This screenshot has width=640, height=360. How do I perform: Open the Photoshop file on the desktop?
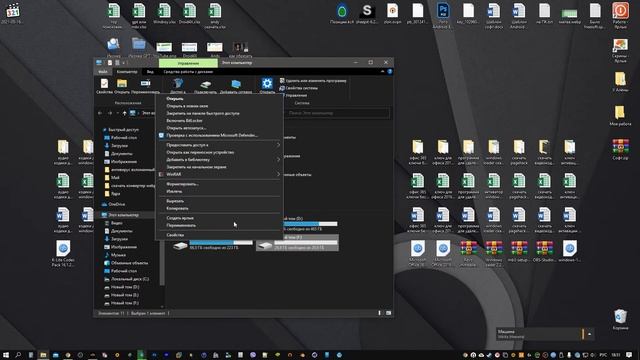pos(443,15)
